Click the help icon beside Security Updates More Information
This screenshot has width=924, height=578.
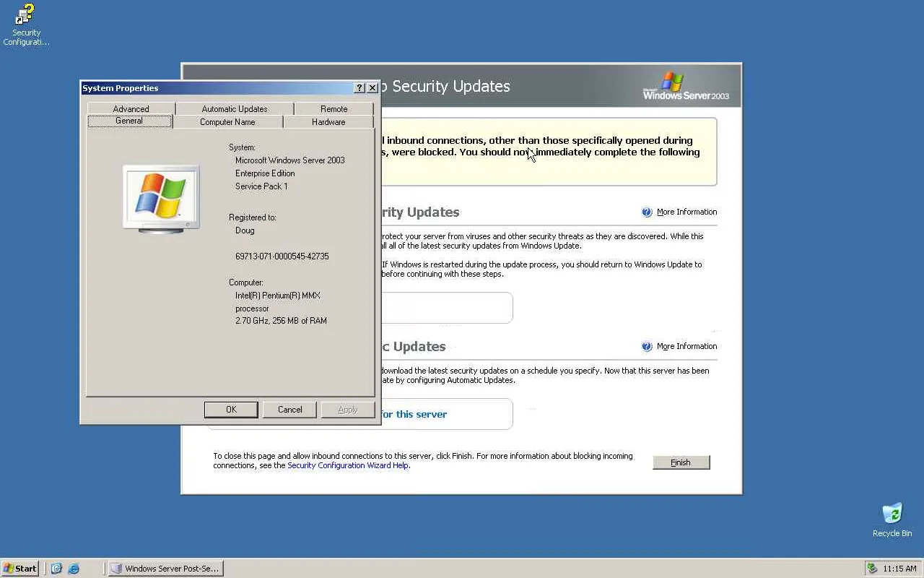point(647,212)
